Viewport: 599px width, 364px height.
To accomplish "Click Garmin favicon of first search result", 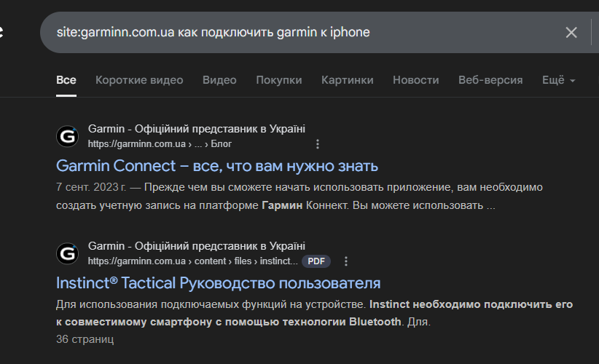I will [x=67, y=136].
